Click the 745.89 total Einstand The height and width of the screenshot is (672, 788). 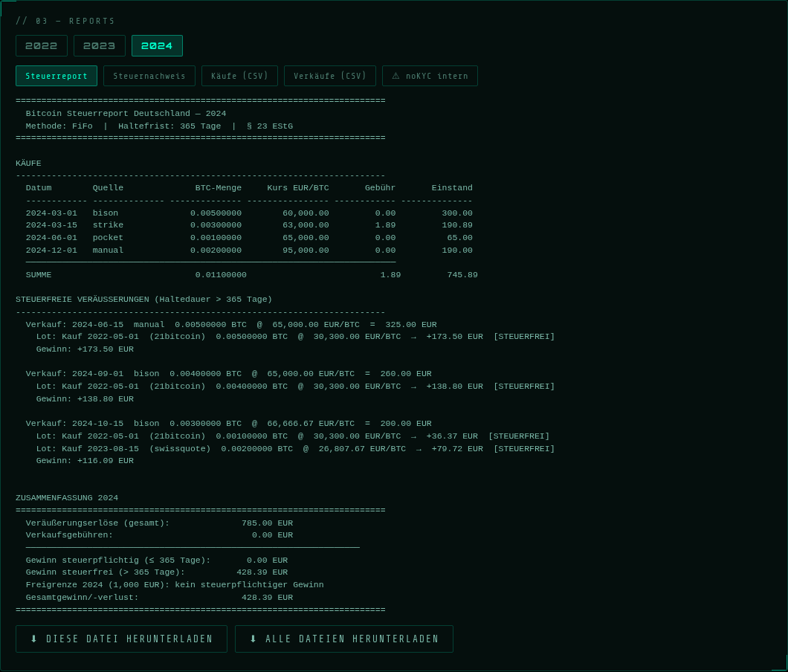click(462, 275)
